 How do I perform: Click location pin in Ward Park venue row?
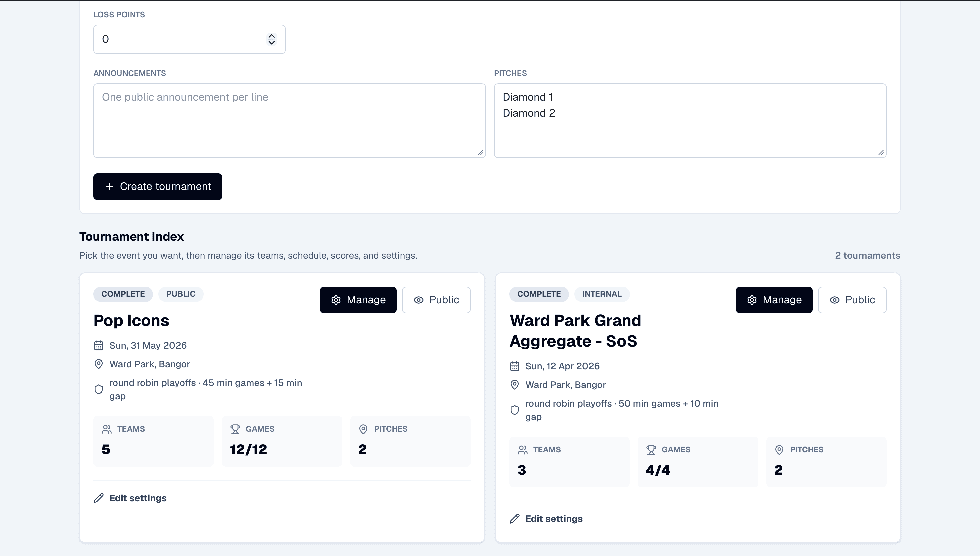point(515,385)
